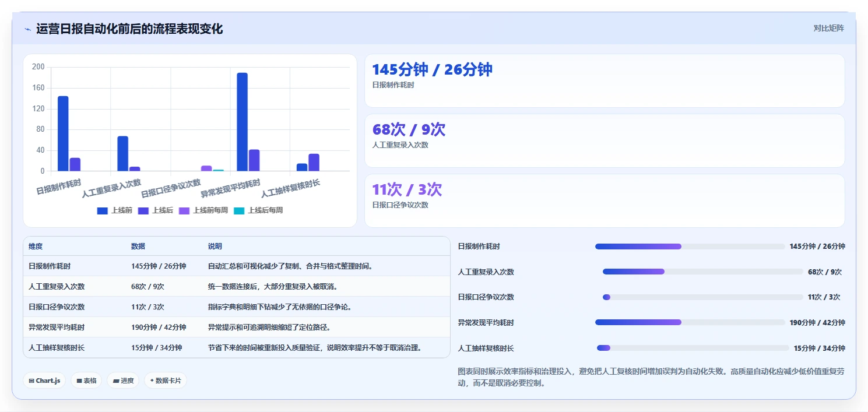Click table cell 190分钟 / 42分钟
Viewport: 868px width, 412px height.
click(x=159, y=328)
